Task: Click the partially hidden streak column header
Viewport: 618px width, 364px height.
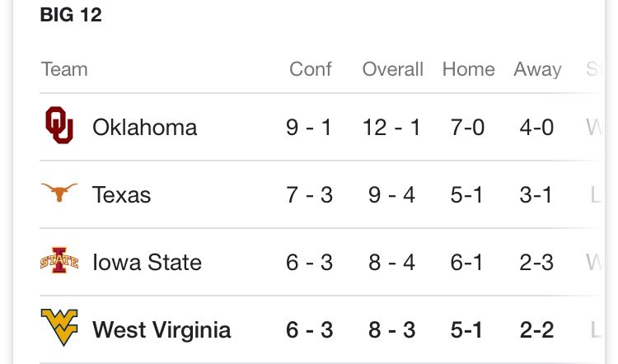Action: (x=593, y=69)
